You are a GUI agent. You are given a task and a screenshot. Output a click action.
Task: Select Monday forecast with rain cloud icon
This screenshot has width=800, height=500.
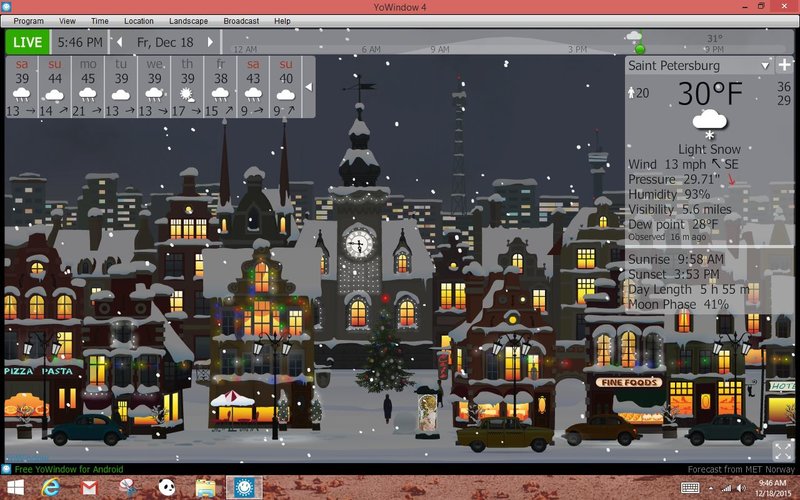[x=88, y=94]
